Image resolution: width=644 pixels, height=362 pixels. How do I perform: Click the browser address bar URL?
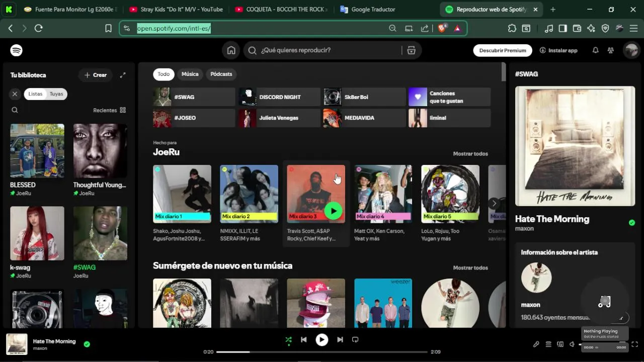pos(174,28)
